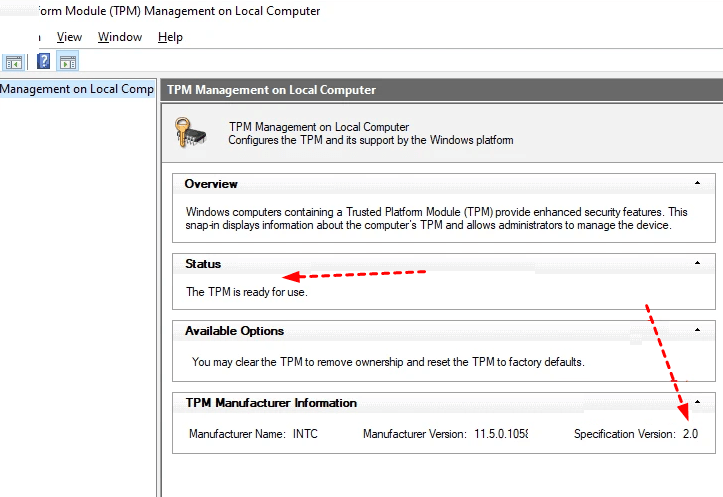Image resolution: width=723 pixels, height=497 pixels.
Task: Click the Manufacturer Name INTC value
Action: tap(303, 434)
